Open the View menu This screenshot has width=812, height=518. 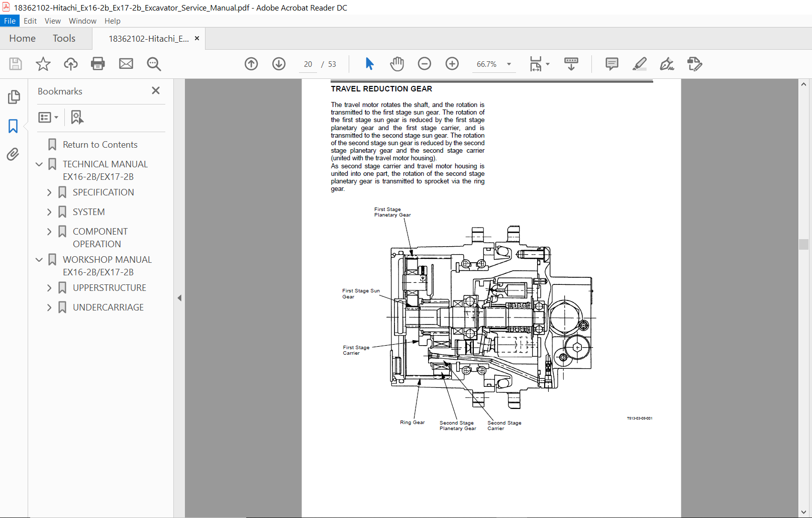click(x=53, y=21)
